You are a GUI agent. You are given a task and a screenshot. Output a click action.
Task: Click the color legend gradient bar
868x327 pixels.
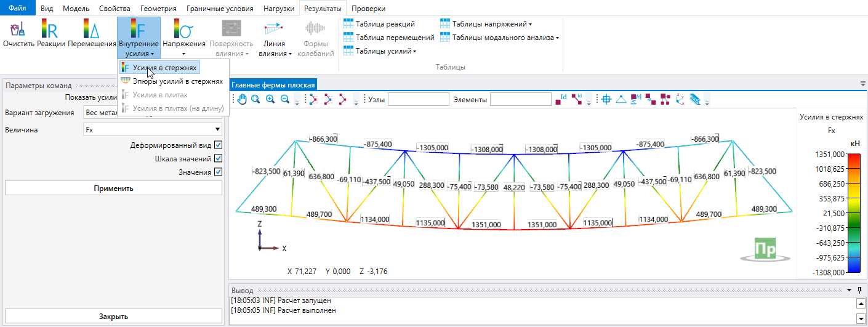click(x=854, y=212)
